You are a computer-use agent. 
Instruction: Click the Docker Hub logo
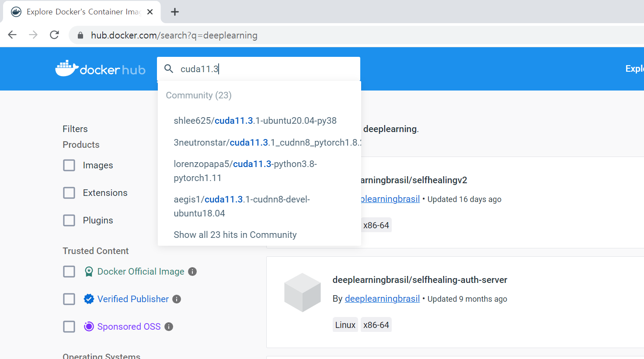click(x=101, y=69)
